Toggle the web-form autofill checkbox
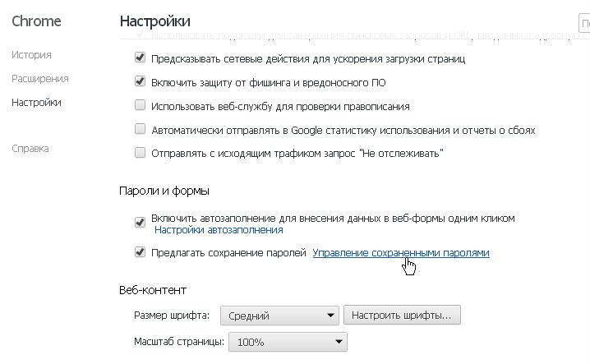The width and height of the screenshot is (590, 364). coord(140,223)
